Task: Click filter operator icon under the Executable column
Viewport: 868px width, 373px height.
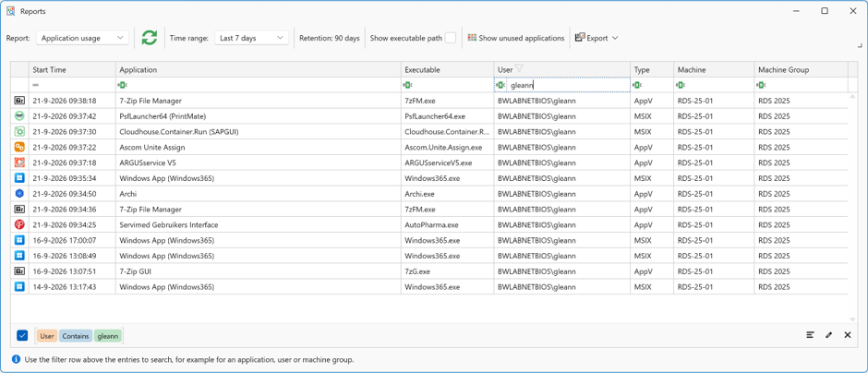Action: [408, 85]
